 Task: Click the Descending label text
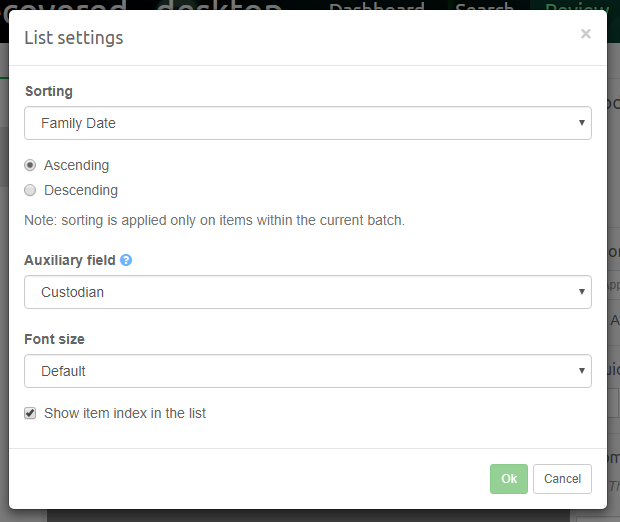[x=81, y=190]
